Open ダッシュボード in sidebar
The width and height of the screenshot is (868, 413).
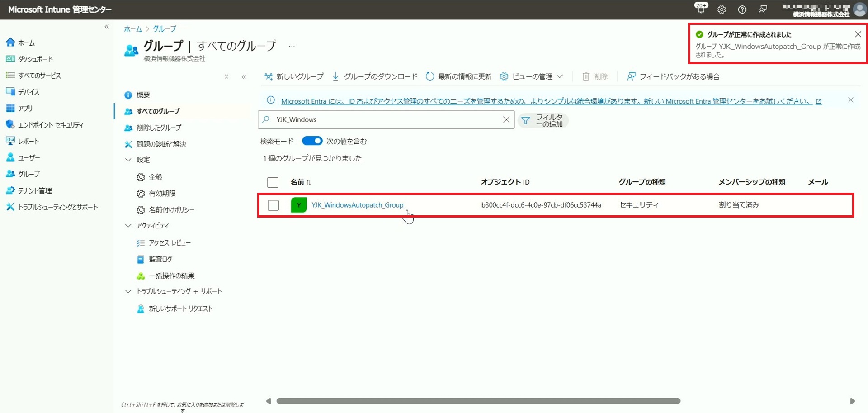pyautogui.click(x=29, y=59)
